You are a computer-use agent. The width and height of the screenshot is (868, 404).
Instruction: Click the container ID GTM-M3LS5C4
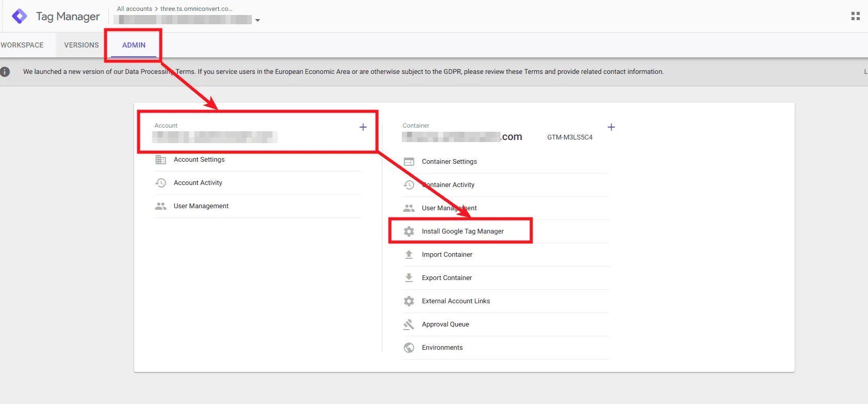coord(570,137)
